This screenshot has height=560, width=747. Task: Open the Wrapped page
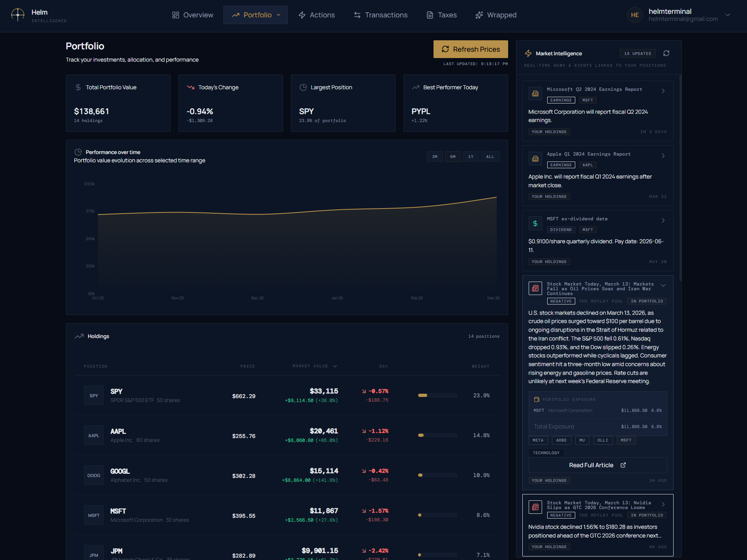click(x=496, y=15)
